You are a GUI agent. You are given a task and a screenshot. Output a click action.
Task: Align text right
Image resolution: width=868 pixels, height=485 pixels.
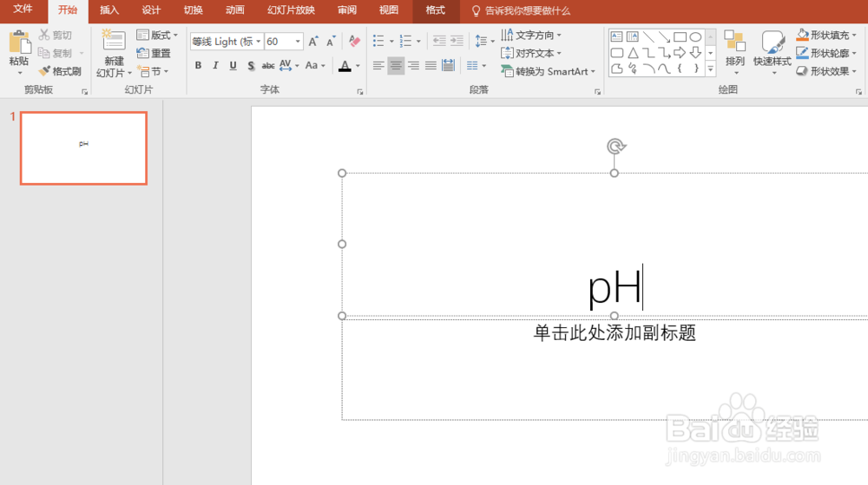[x=413, y=66]
